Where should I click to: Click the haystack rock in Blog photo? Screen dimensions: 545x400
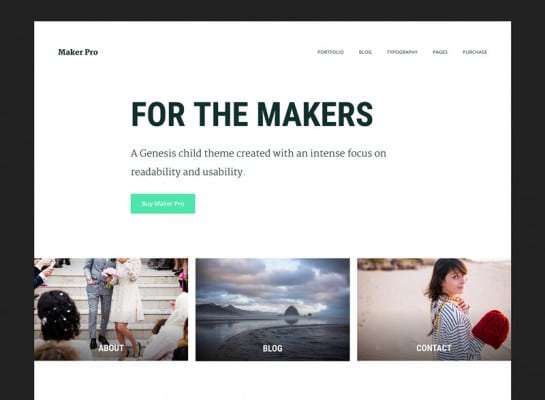click(291, 311)
